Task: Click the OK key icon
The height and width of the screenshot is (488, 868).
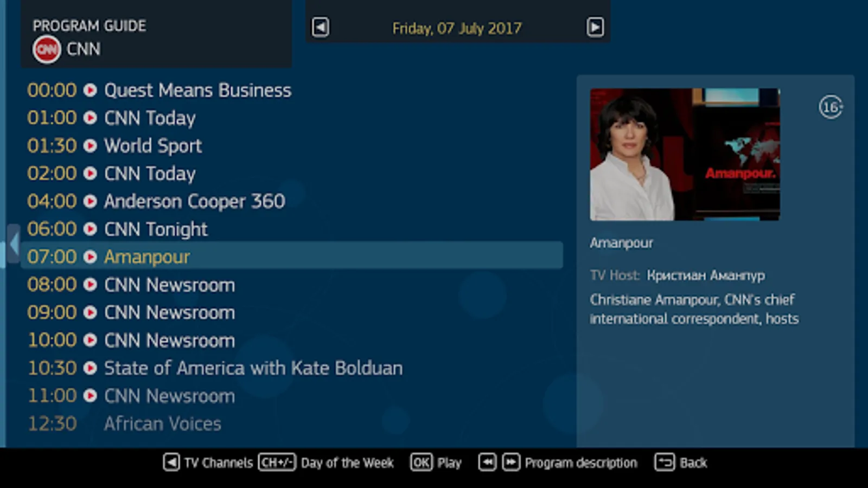Action: tap(421, 463)
